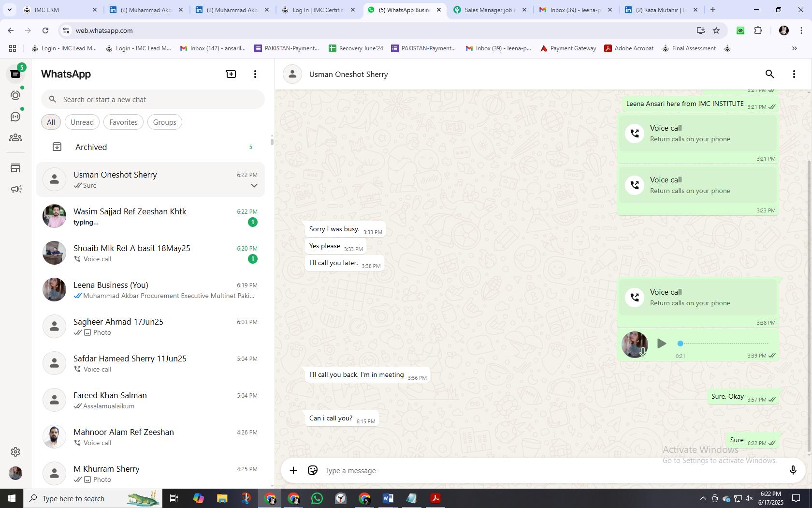This screenshot has width=812, height=508.
Task: Attach a file with the plus icon
Action: click(x=293, y=470)
